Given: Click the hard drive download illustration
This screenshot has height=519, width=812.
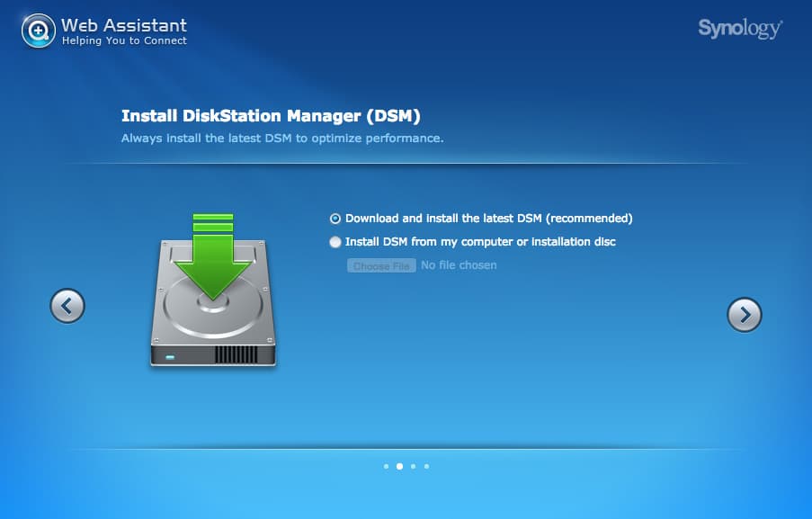Looking at the screenshot, I should coord(213,290).
